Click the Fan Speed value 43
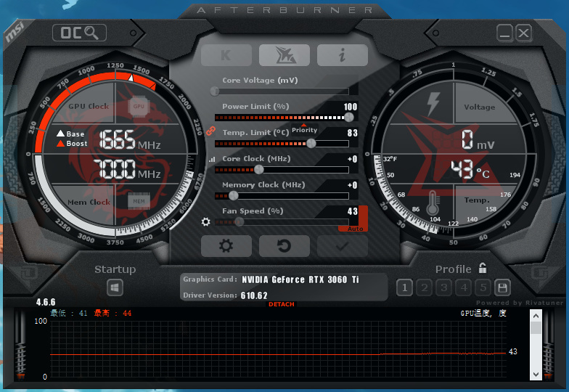Screen dimensions: 569x392 pos(353,211)
